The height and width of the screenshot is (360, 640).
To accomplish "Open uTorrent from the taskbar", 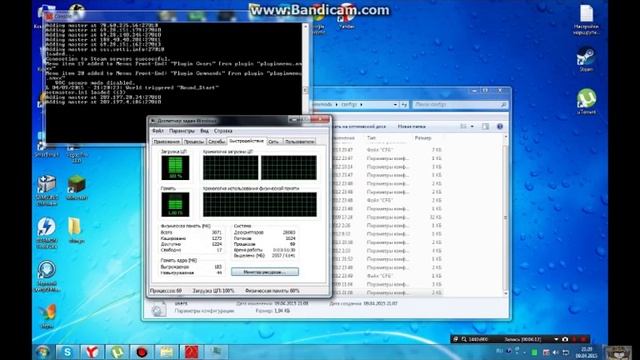I will (x=117, y=352).
